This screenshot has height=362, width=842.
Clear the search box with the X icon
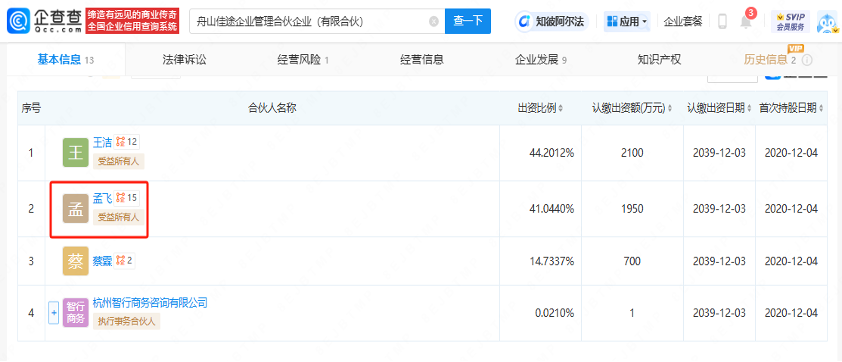pyautogui.click(x=433, y=21)
